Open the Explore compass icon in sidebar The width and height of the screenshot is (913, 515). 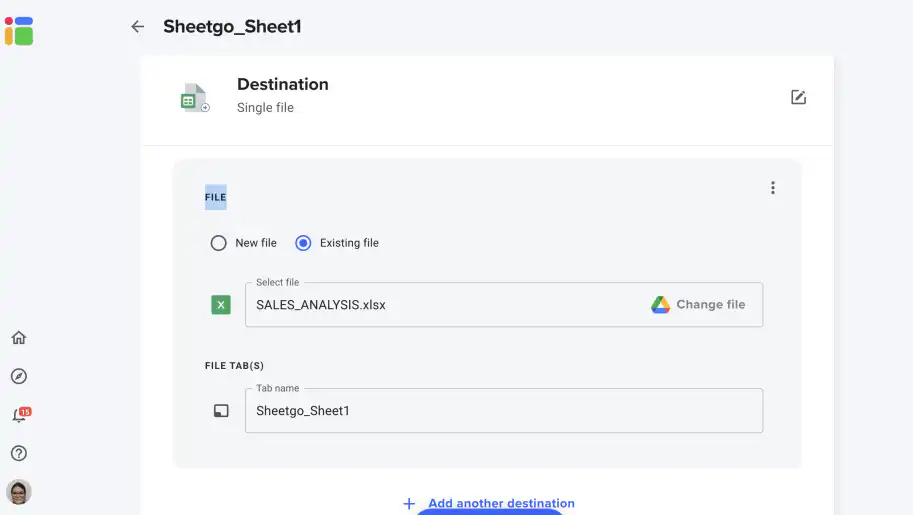tap(19, 376)
